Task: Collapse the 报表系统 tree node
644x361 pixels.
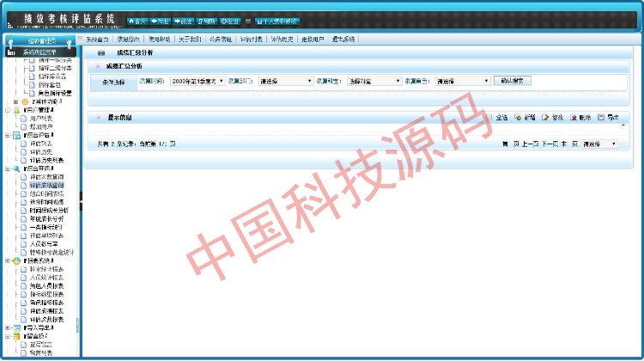Action: tap(8, 261)
